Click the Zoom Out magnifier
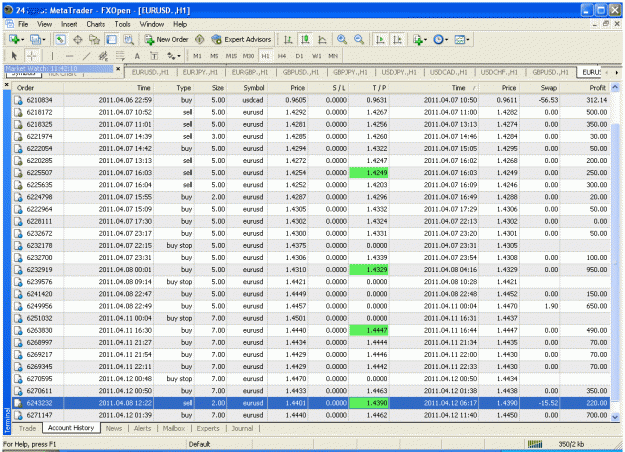This screenshot has height=452, width=625. [359, 39]
